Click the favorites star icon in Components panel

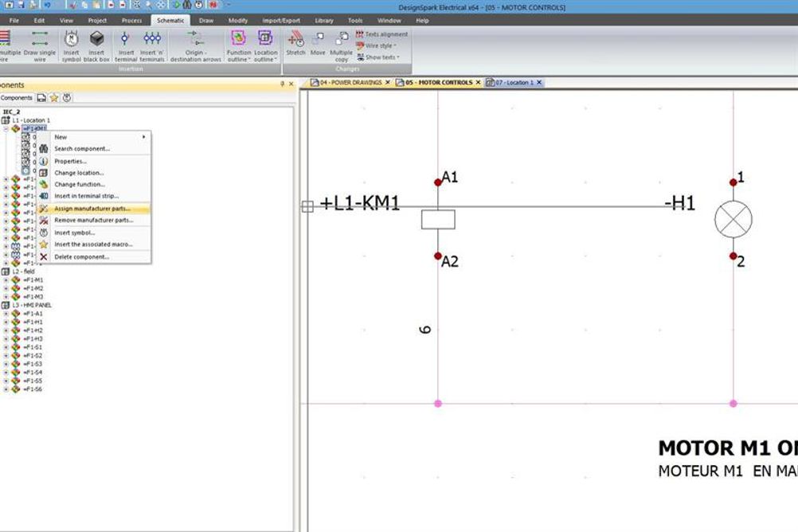pyautogui.click(x=54, y=98)
